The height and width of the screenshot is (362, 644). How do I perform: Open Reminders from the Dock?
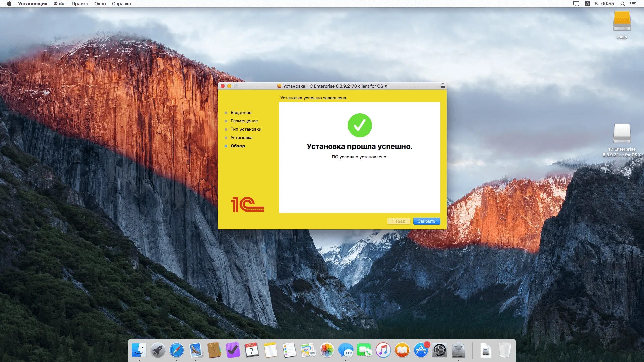[289, 350]
